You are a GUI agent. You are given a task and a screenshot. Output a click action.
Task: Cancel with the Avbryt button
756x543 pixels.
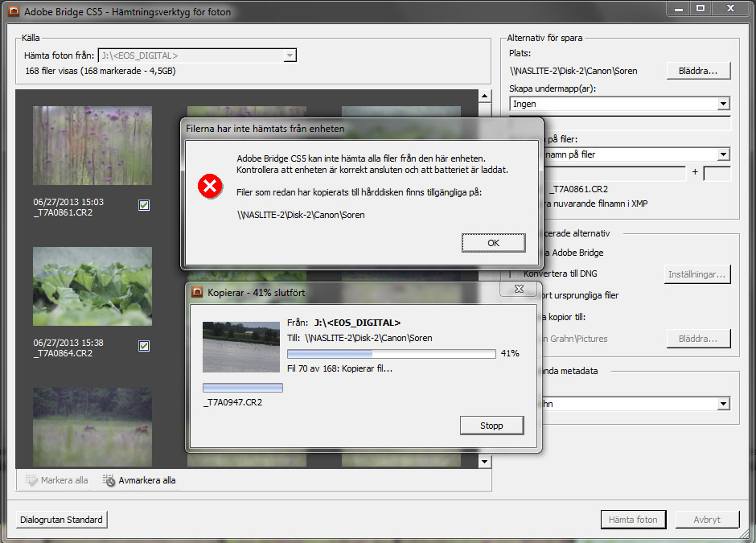tap(707, 520)
